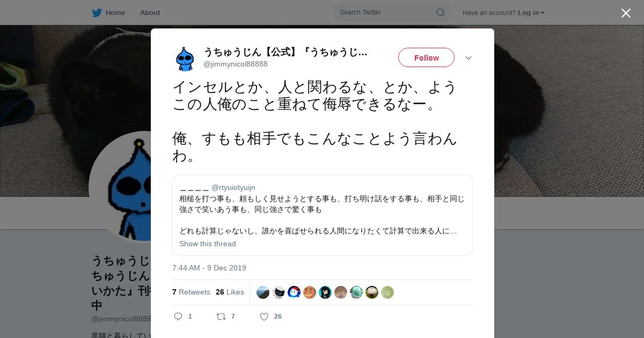Click the search magnifier icon
The width and height of the screenshot is (644, 338).
440,12
